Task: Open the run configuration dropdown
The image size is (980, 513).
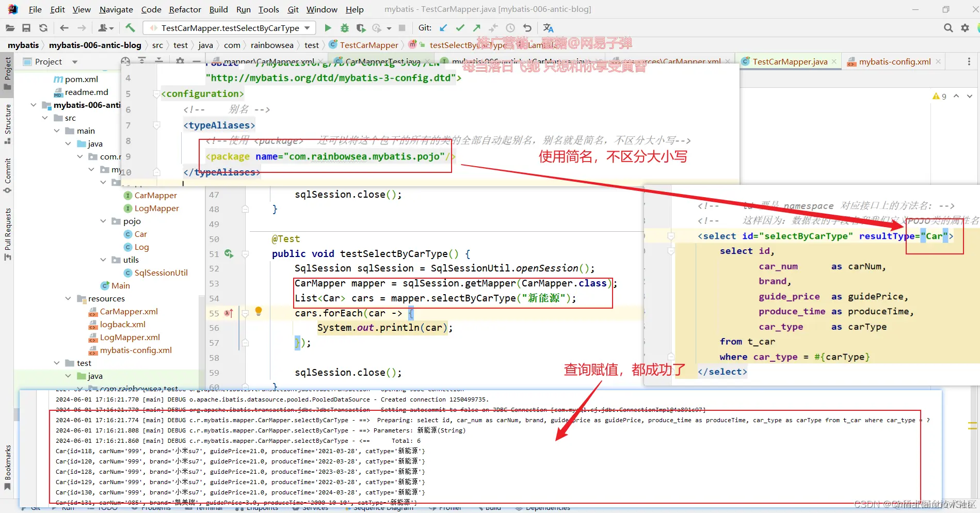Action: (308, 28)
